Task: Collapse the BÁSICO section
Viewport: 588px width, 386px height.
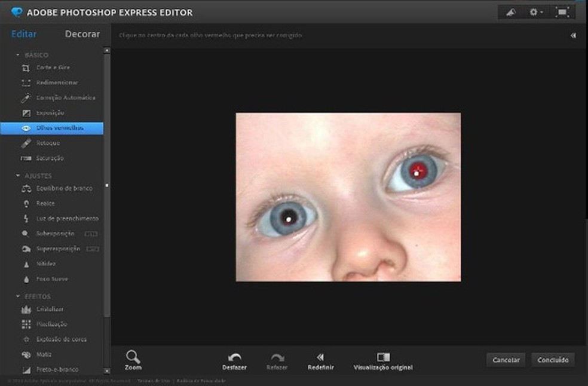Action: [18, 55]
